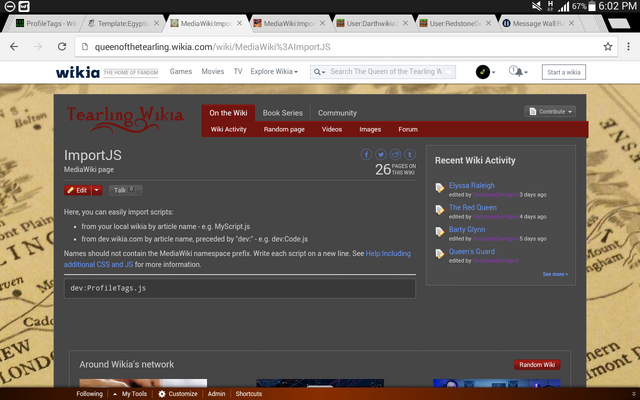The image size is (640, 400).
Task: Open the notifications bell menu
Action: 518,72
